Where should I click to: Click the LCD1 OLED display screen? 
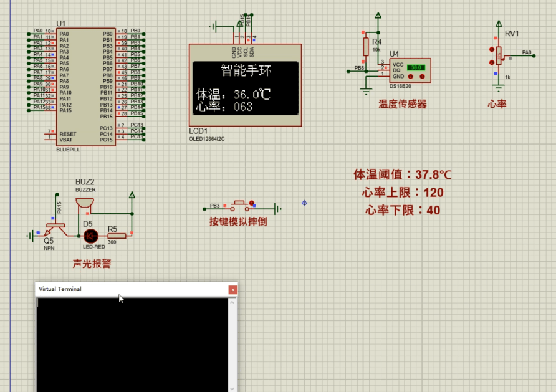coord(245,88)
